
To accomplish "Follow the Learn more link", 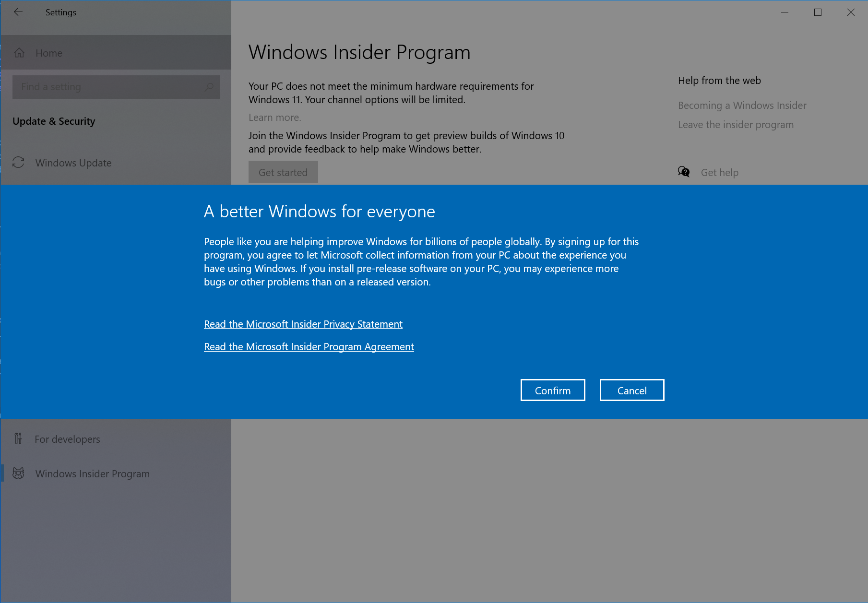I will point(274,118).
